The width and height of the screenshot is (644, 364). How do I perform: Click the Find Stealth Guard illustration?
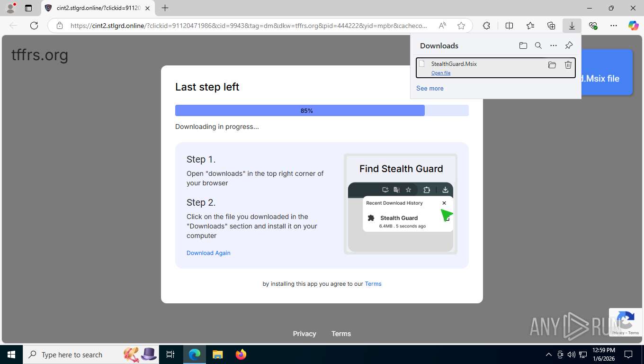[401, 204]
